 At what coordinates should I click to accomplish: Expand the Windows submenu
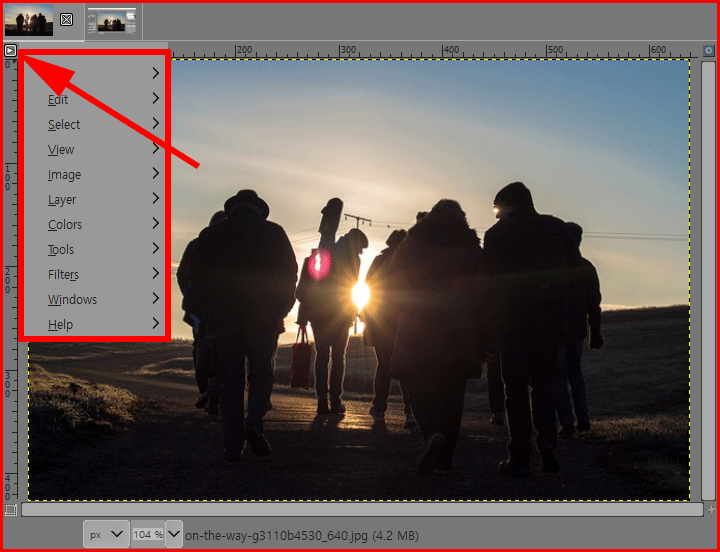click(96, 299)
